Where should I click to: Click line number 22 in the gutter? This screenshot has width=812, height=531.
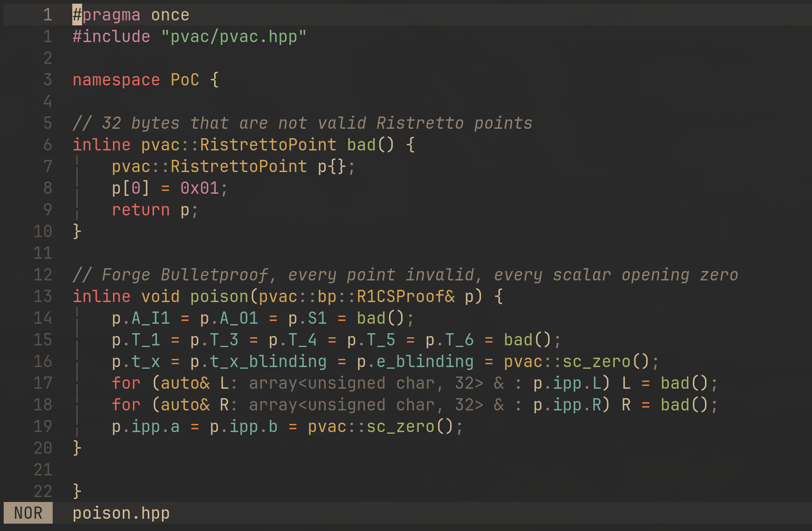tap(43, 491)
